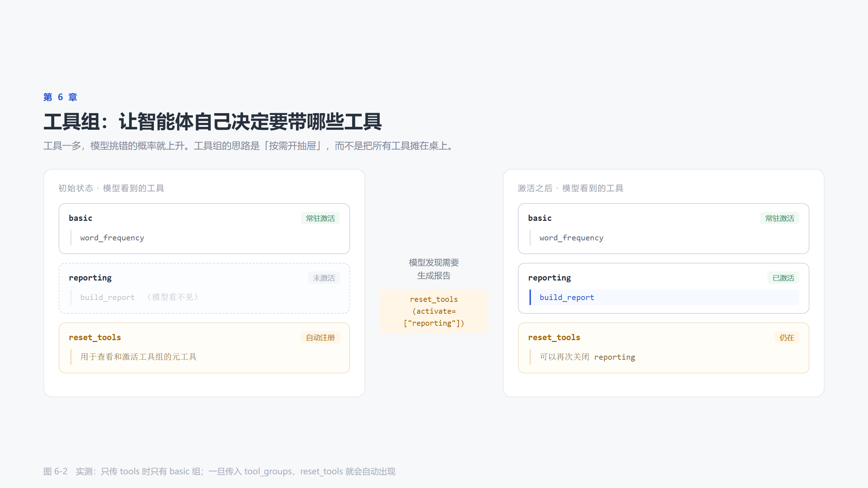Click reset_tools name in 初始状态 panel
The image size is (868, 488).
coord(95,337)
